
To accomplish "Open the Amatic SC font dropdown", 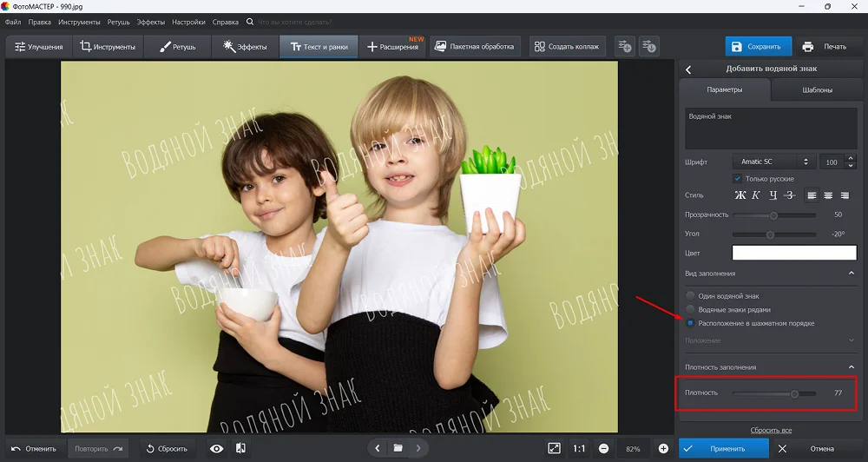I will pyautogui.click(x=773, y=162).
